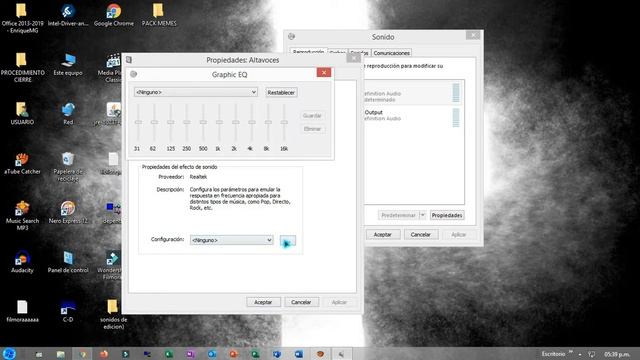Click Guardar in Graphic EQ

312,116
